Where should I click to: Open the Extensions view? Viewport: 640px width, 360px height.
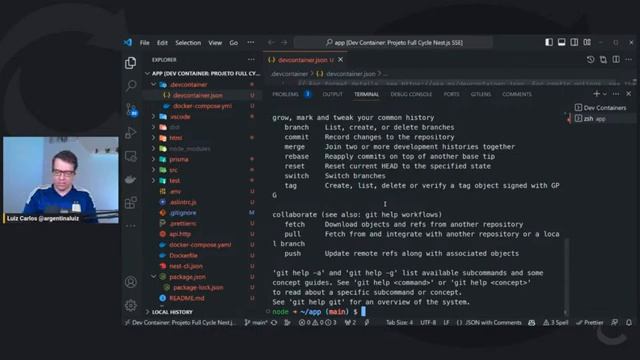[x=131, y=202]
